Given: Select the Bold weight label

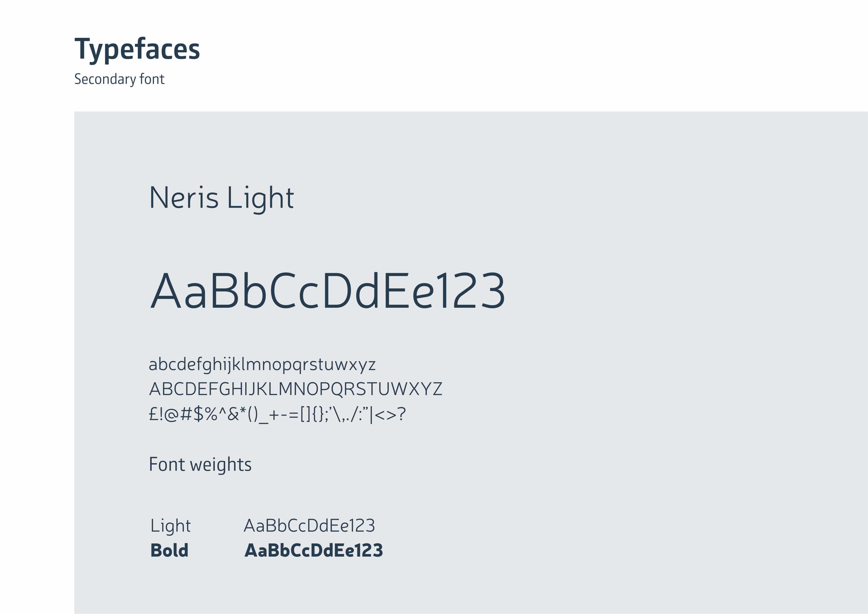Looking at the screenshot, I should (x=169, y=550).
